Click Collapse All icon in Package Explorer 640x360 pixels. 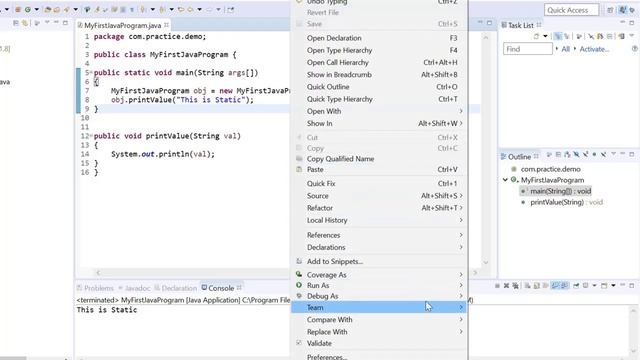tap(16, 23)
